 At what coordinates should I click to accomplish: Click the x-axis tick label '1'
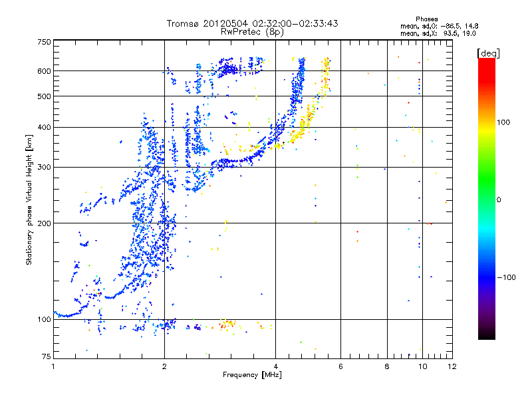pos(53,366)
